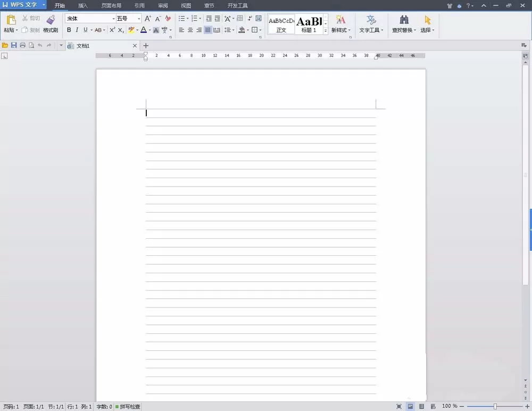The height and width of the screenshot is (411, 532).
Task: Add a new document tab with plus
Action: click(x=146, y=45)
